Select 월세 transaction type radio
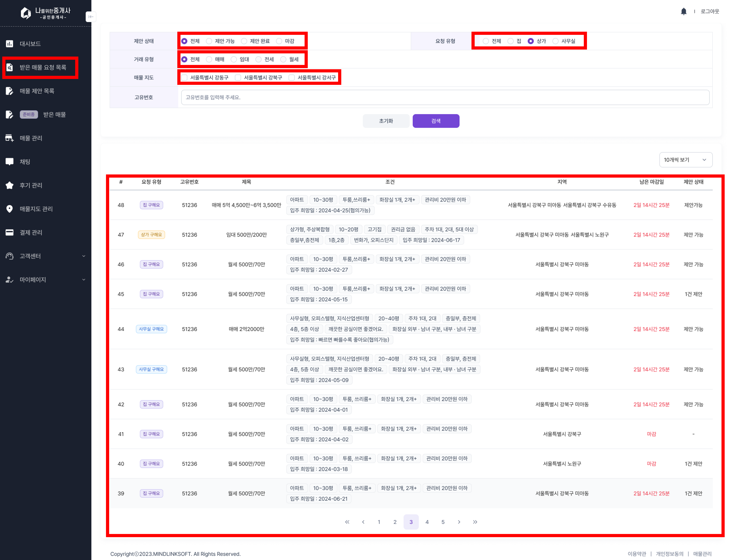Screen dimensions: 731x560 (283, 59)
